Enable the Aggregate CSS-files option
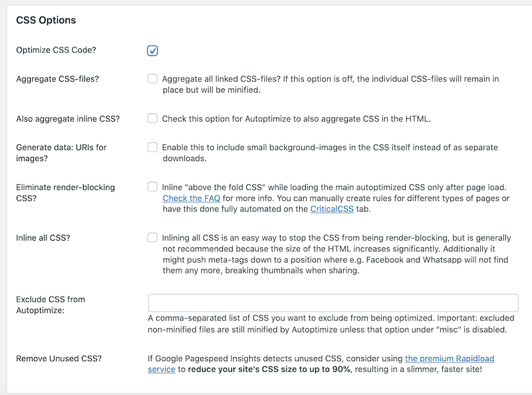The width and height of the screenshot is (532, 395). click(x=152, y=78)
